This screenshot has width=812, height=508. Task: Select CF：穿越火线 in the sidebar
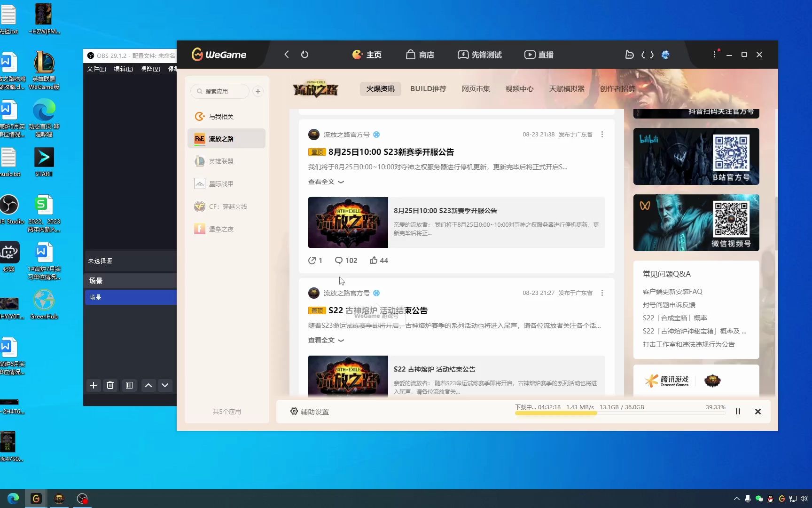(226, 206)
